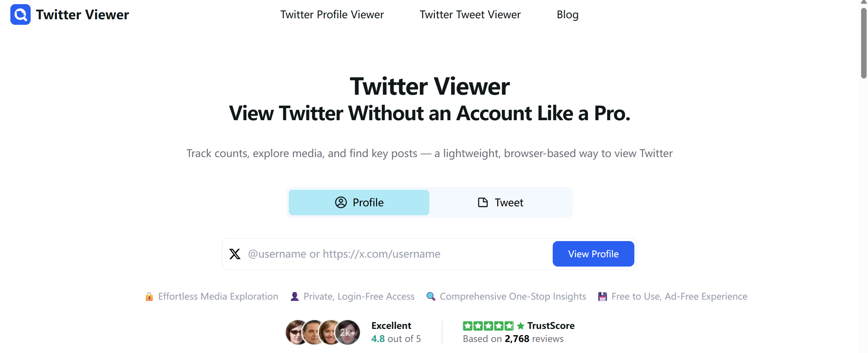Switch to the Tweet tab

(501, 203)
